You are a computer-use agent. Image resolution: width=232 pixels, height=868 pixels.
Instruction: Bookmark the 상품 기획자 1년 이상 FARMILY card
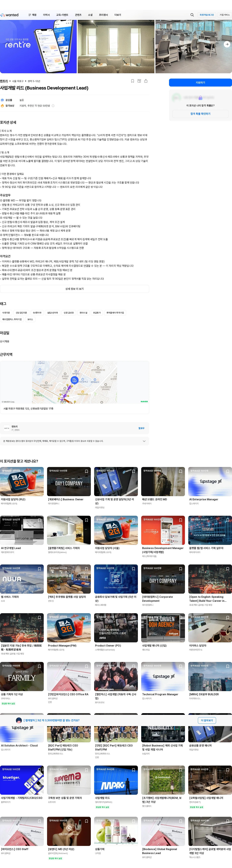coord(39,666)
